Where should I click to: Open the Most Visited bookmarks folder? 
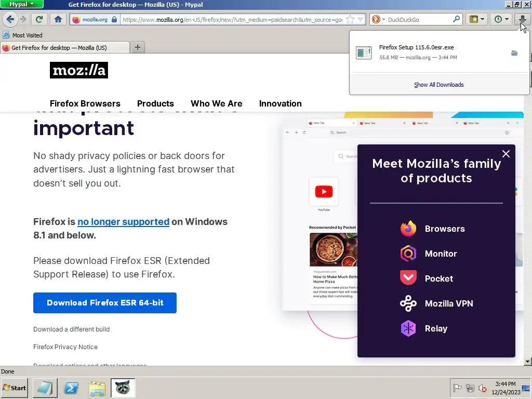pyautogui.click(x=23, y=35)
